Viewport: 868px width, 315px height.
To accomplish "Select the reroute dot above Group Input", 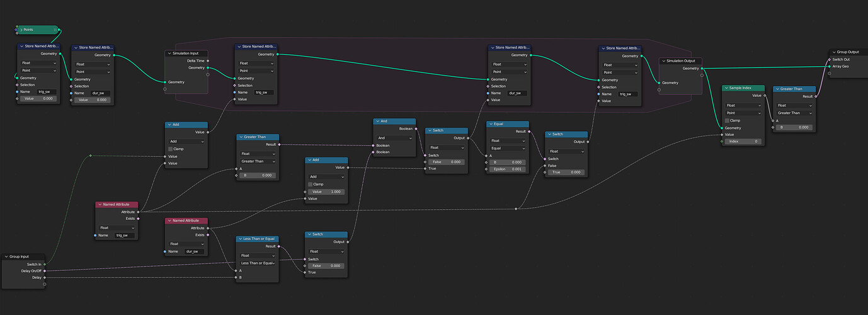I will 91,155.
